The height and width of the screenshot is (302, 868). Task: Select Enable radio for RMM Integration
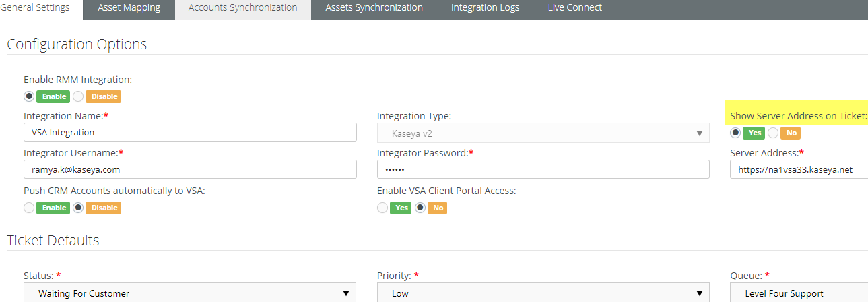coord(29,96)
